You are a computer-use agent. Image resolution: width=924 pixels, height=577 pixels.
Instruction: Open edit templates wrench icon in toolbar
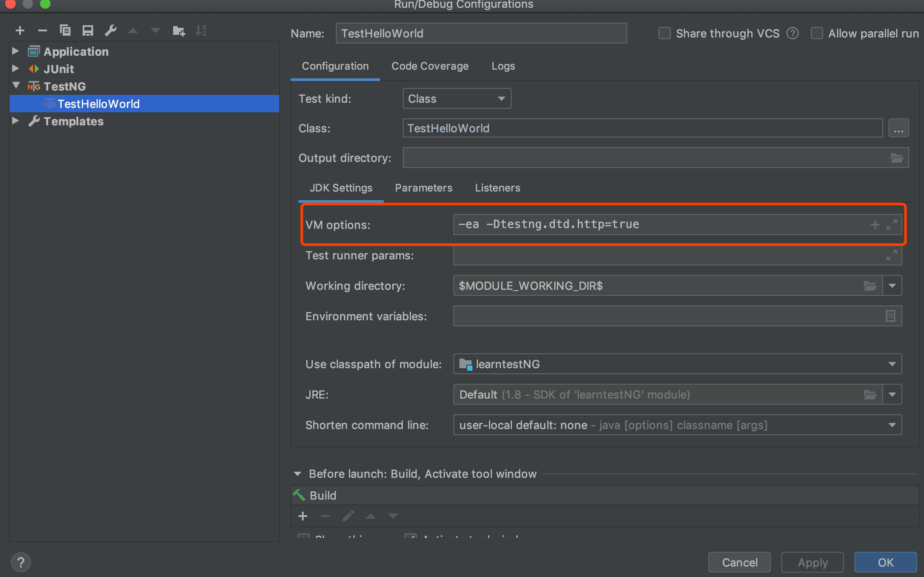point(110,30)
